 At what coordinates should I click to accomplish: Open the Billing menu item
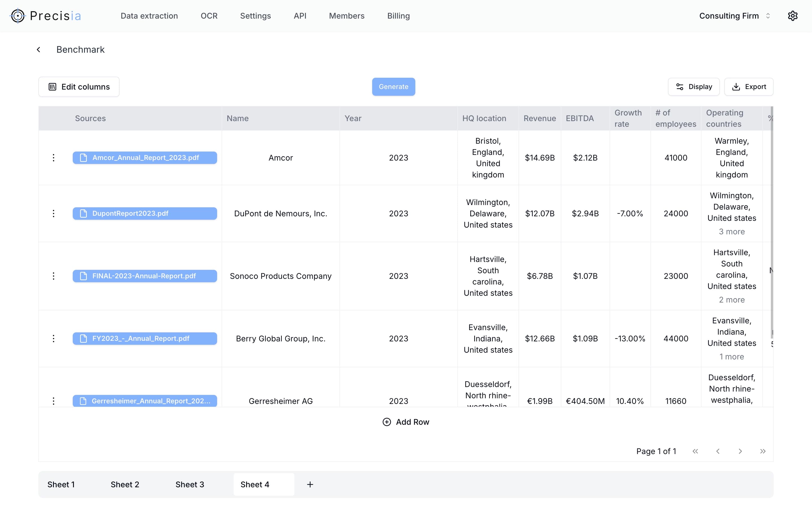click(398, 16)
